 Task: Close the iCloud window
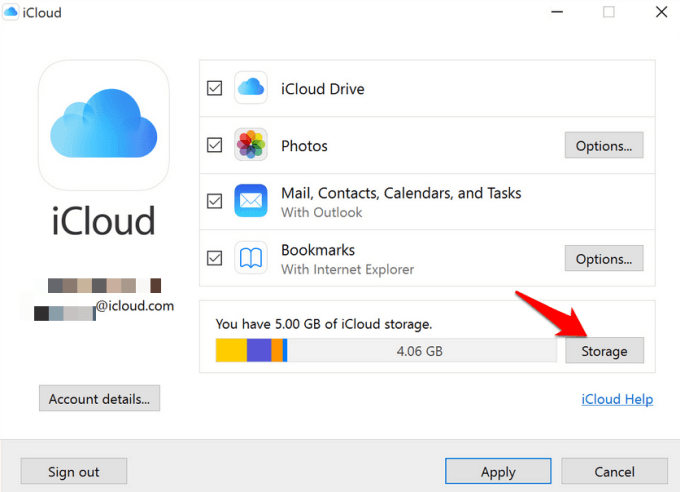(661, 12)
